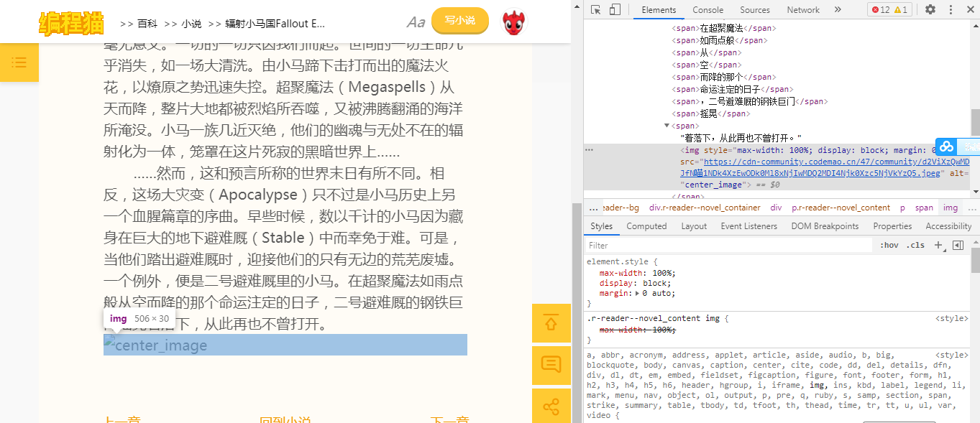This screenshot has height=423, width=980.
Task: Open the Properties subtab
Action: pyautogui.click(x=892, y=226)
